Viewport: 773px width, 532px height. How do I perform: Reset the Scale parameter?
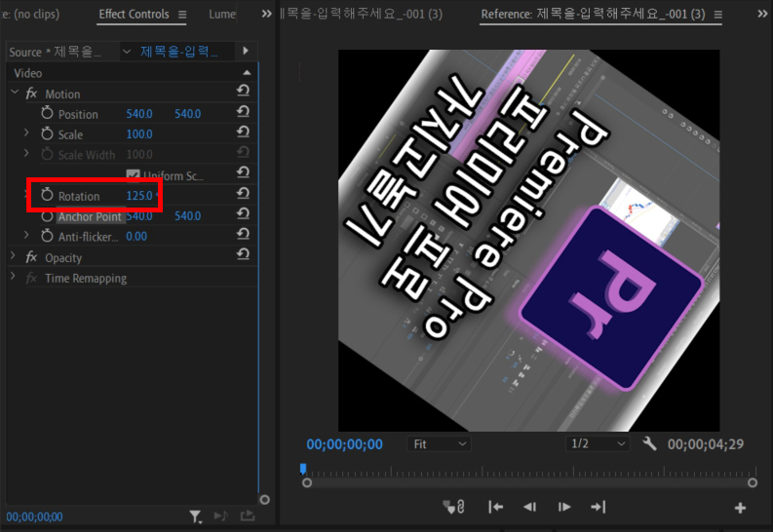[x=243, y=132]
